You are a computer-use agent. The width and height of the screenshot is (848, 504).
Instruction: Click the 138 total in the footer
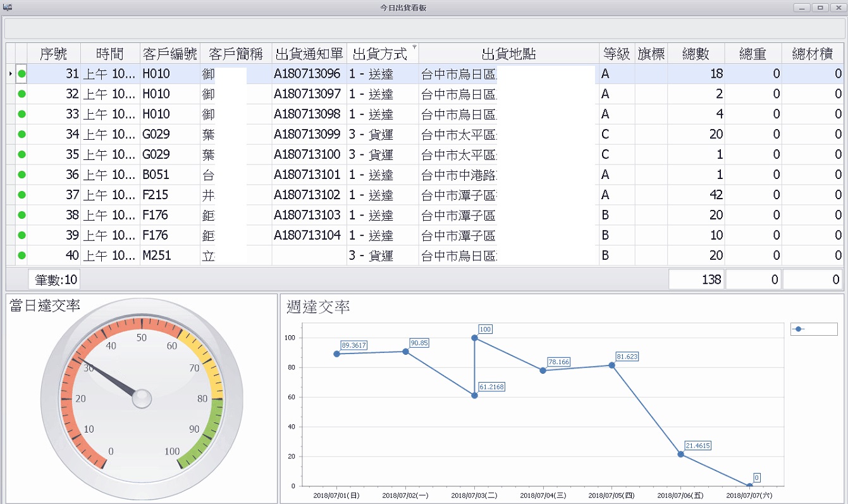click(x=696, y=280)
